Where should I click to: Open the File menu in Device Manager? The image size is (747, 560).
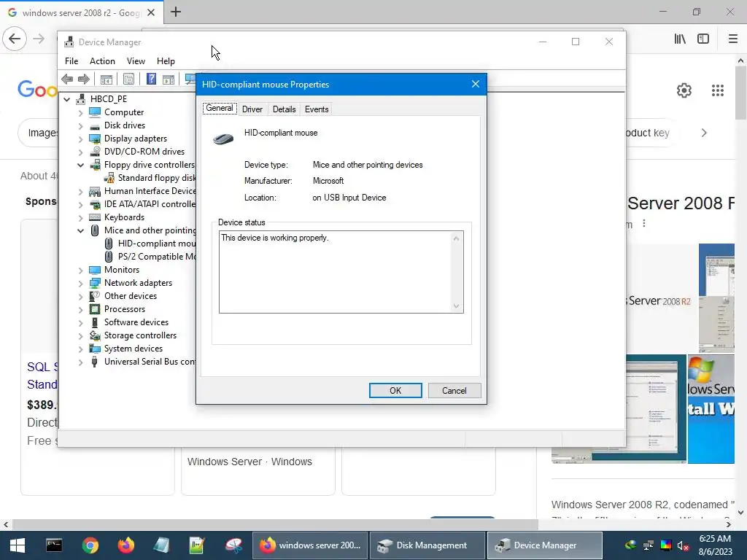coord(71,61)
